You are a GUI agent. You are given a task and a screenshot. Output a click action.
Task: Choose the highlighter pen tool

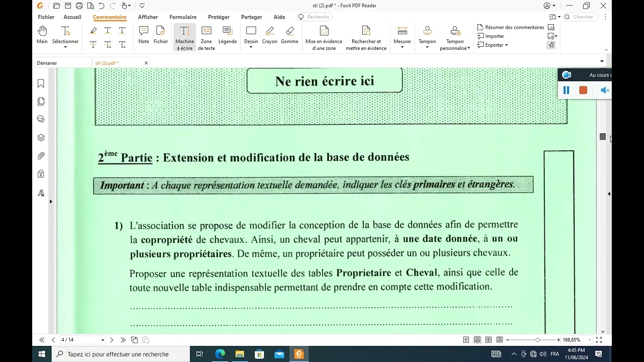click(93, 31)
